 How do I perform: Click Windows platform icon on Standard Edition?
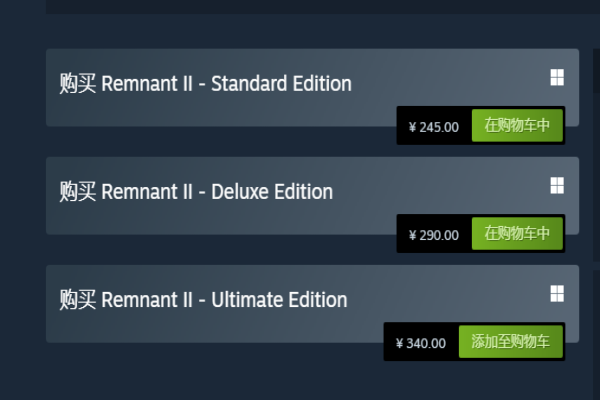pyautogui.click(x=557, y=77)
